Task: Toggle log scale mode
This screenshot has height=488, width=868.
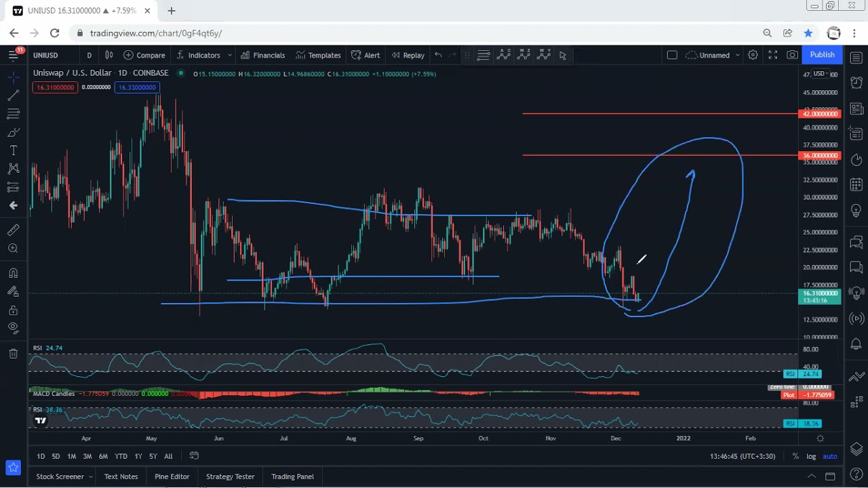Action: (811, 456)
